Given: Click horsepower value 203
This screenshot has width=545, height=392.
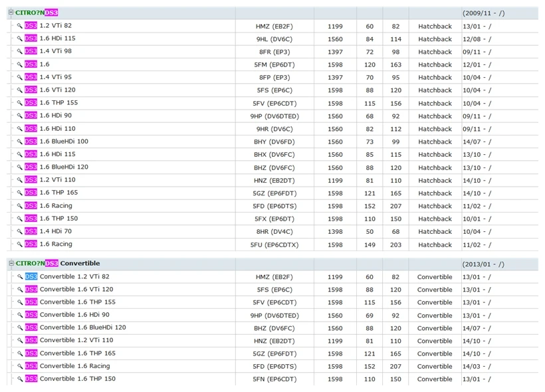Looking at the screenshot, I should tap(396, 245).
